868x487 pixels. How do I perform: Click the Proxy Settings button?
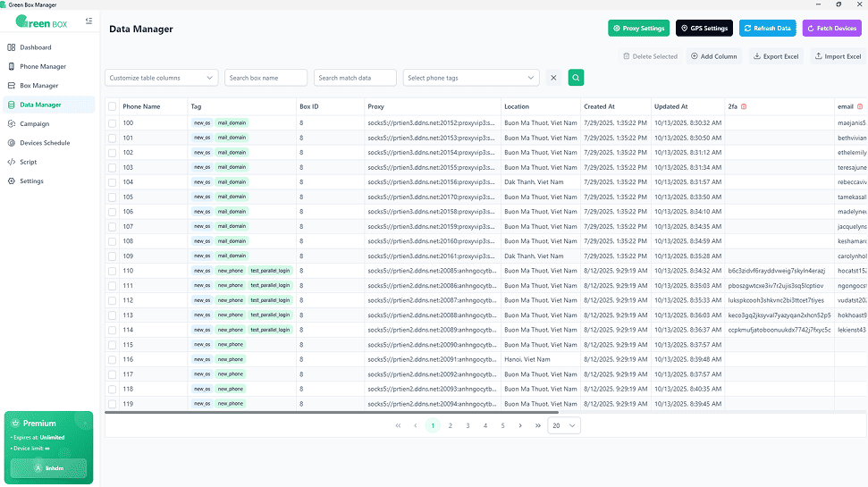(639, 29)
